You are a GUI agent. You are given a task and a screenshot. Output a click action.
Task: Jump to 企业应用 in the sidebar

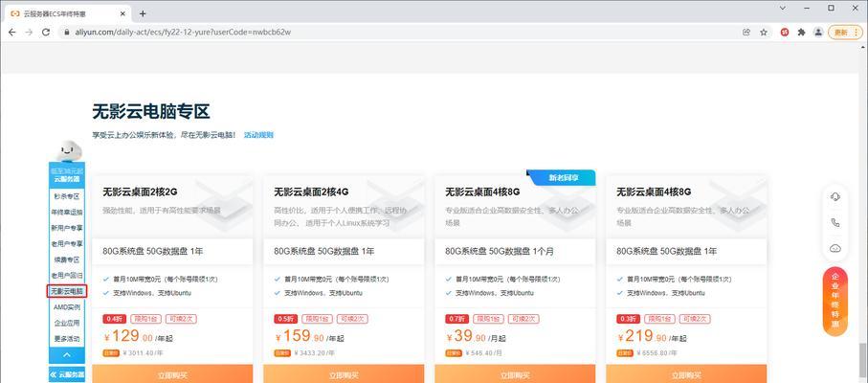point(66,323)
